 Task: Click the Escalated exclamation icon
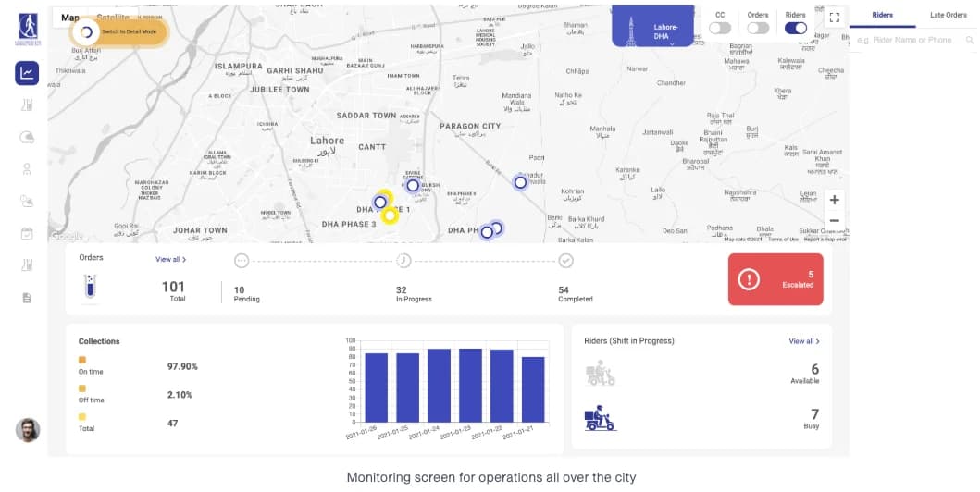point(749,279)
